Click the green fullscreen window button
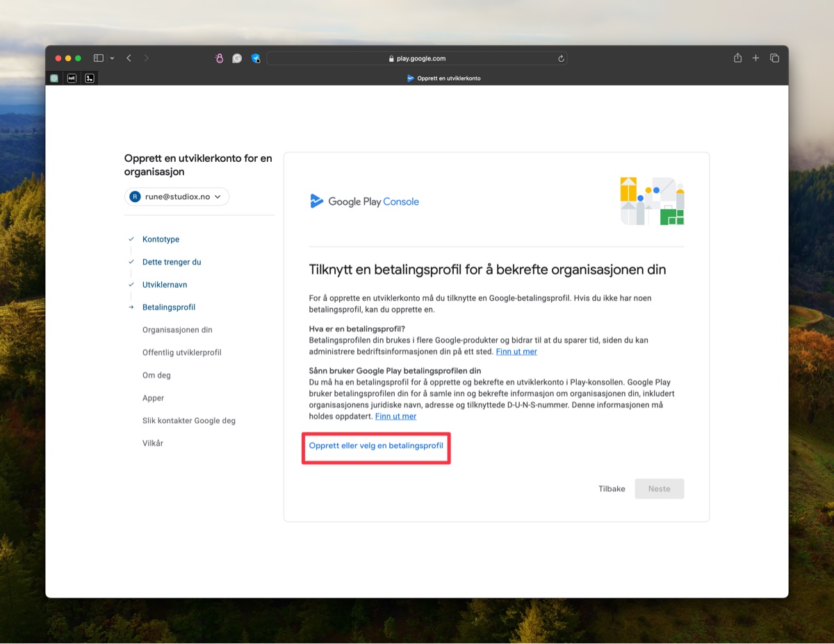Screen dimensions: 834x644 pyautogui.click(x=79, y=58)
